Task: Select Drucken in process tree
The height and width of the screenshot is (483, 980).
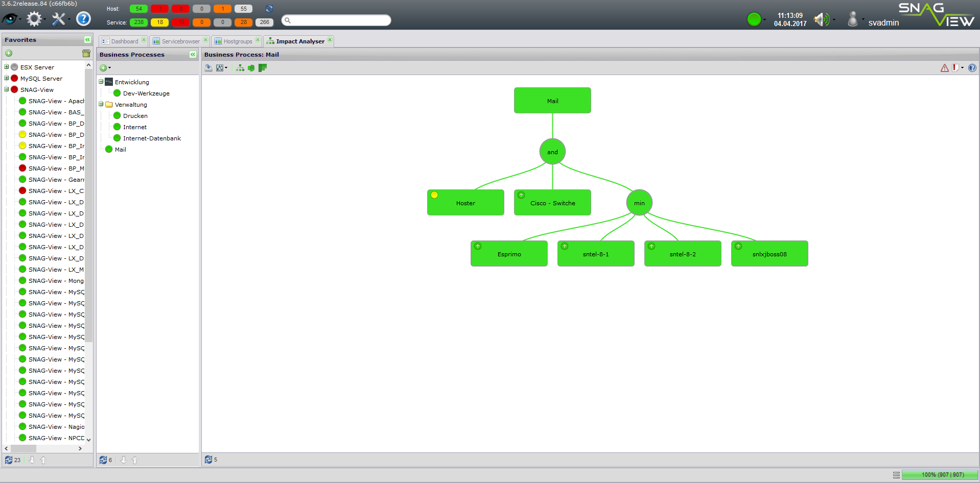Action: coord(135,116)
